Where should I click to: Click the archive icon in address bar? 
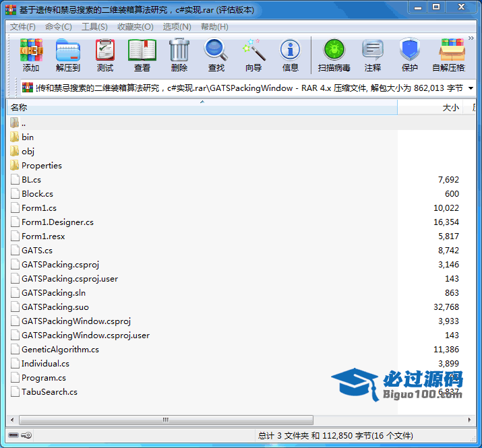pos(28,88)
